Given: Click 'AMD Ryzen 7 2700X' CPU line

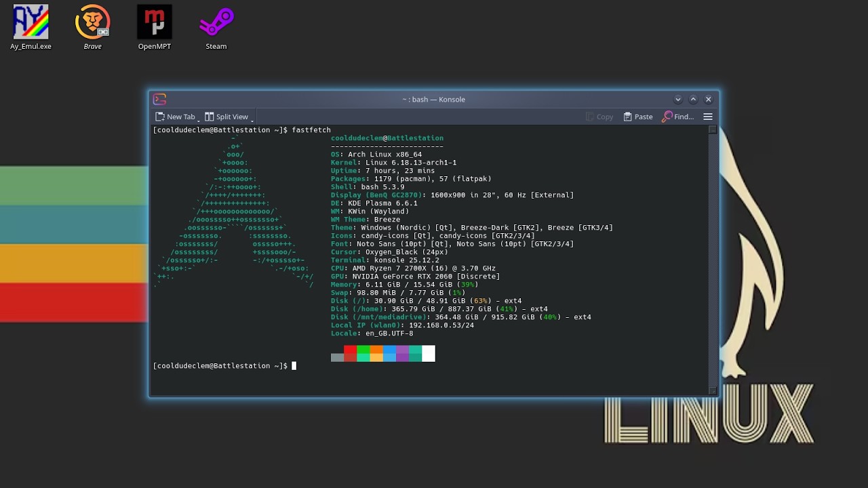Looking at the screenshot, I should pos(413,268).
